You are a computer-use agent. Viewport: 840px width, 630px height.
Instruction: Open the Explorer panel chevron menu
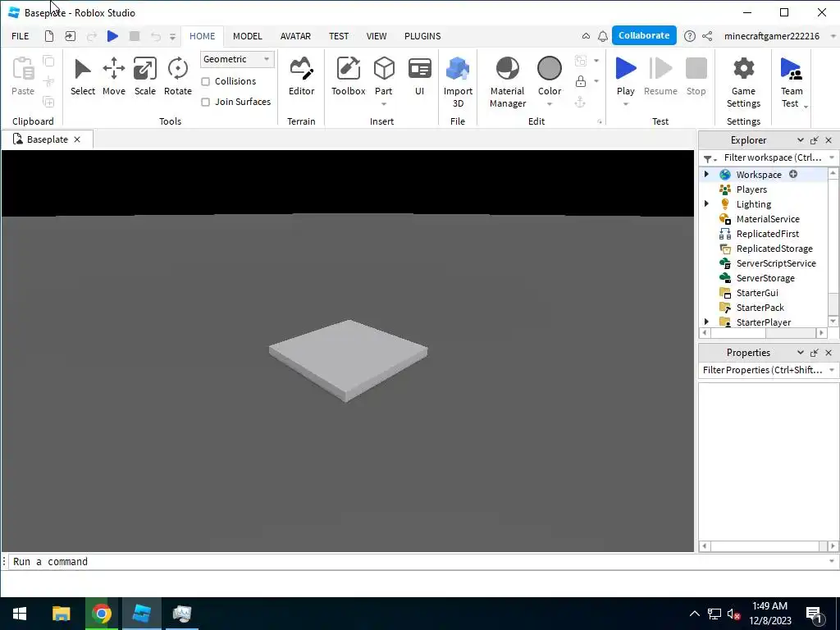(800, 139)
